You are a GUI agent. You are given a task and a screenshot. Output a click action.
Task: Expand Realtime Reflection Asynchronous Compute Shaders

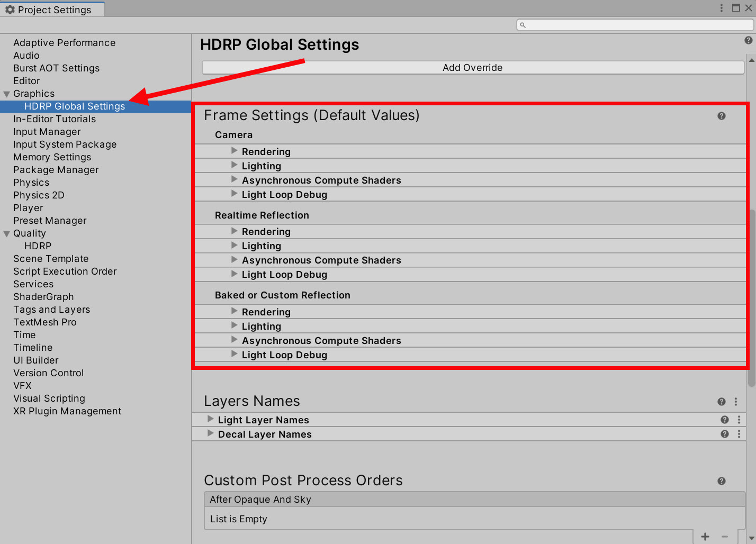pyautogui.click(x=234, y=259)
